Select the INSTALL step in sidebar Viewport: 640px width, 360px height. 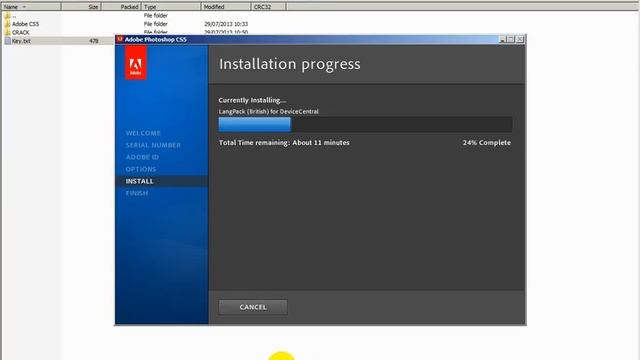(x=162, y=181)
